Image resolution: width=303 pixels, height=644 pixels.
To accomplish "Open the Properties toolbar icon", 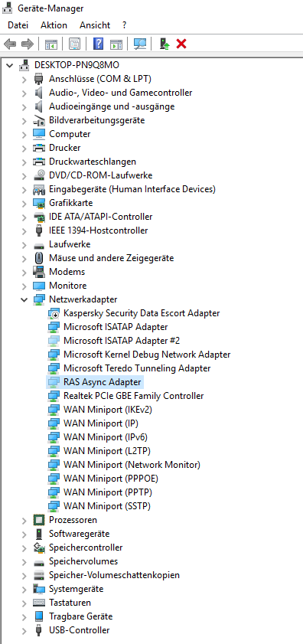I will click(x=74, y=44).
